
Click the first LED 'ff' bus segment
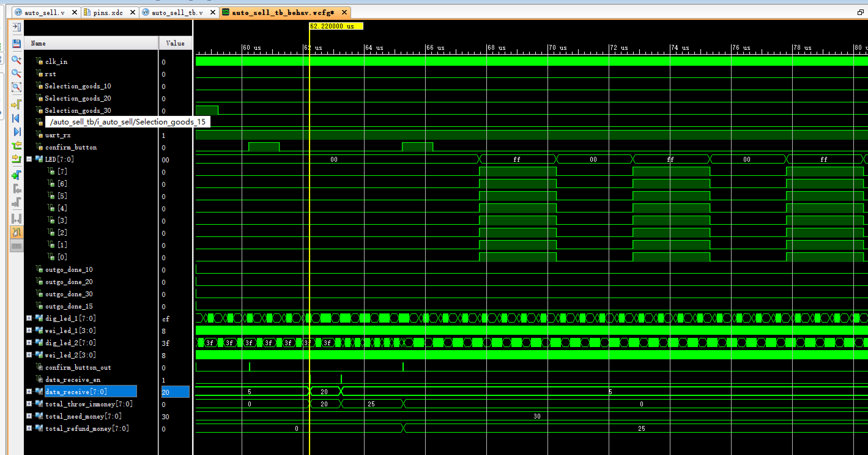[x=517, y=159]
